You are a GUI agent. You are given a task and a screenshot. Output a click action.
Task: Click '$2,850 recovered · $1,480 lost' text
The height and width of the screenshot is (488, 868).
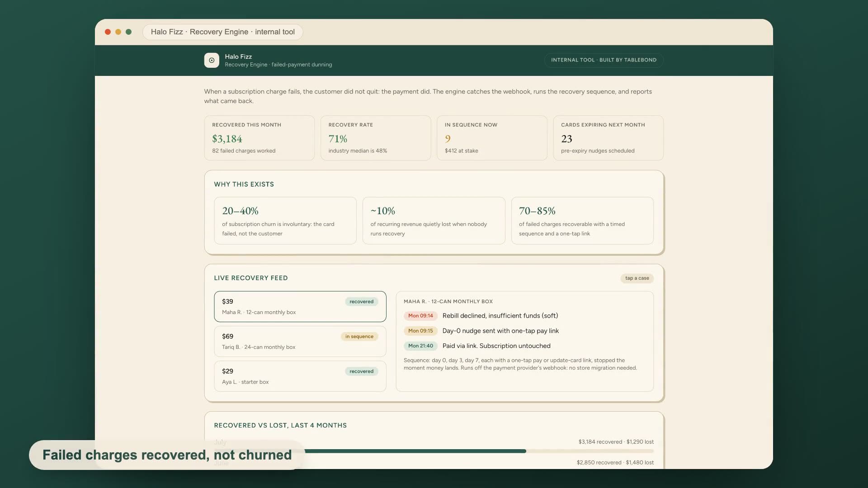coord(615,463)
